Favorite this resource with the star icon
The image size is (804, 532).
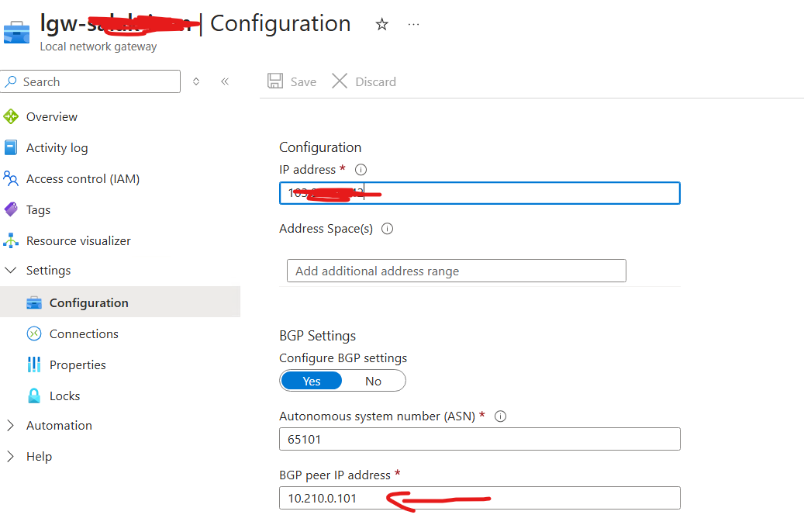[381, 24]
